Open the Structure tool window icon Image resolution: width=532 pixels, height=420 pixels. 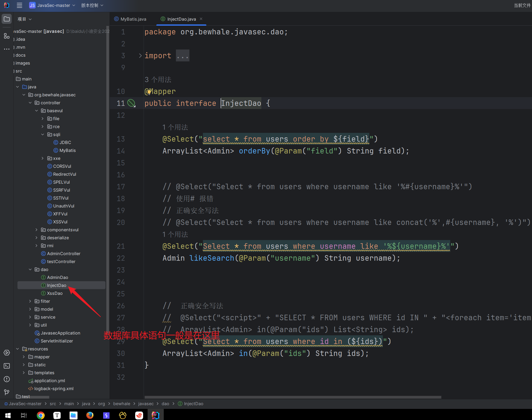[x=7, y=36]
